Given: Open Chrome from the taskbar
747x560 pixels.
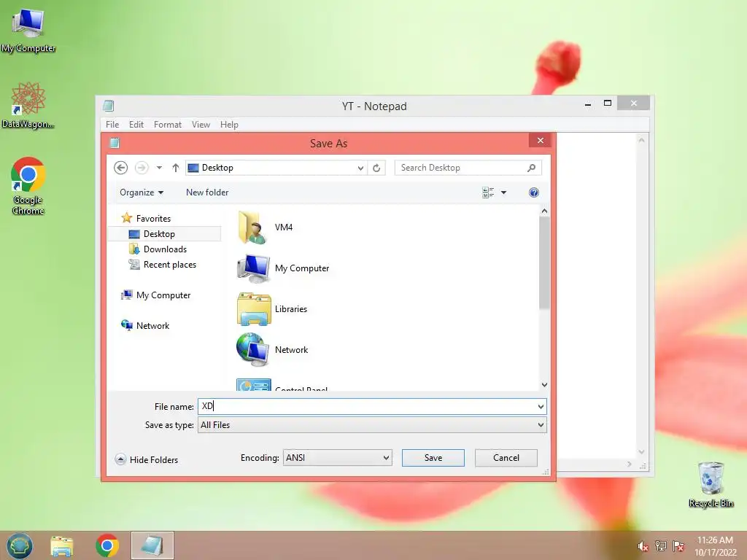Looking at the screenshot, I should [107, 545].
